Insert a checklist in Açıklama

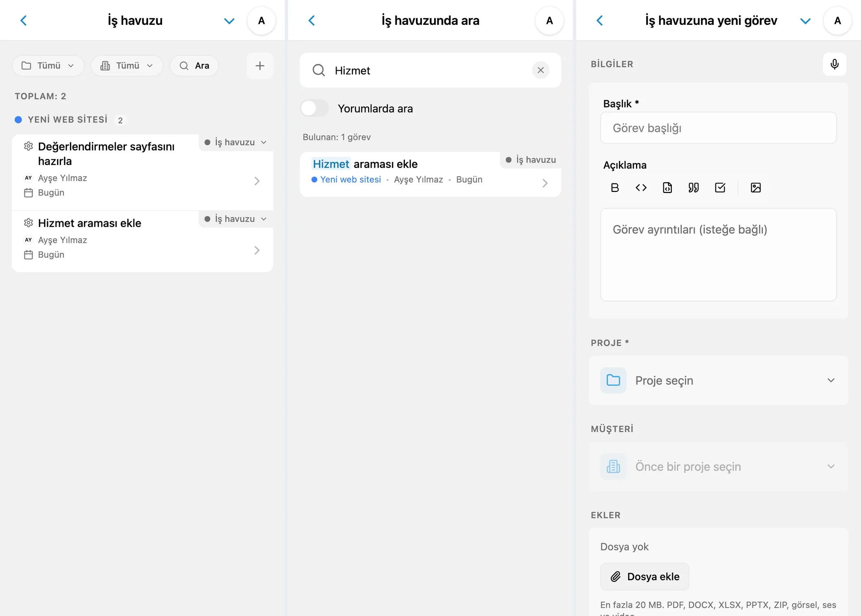[720, 187]
